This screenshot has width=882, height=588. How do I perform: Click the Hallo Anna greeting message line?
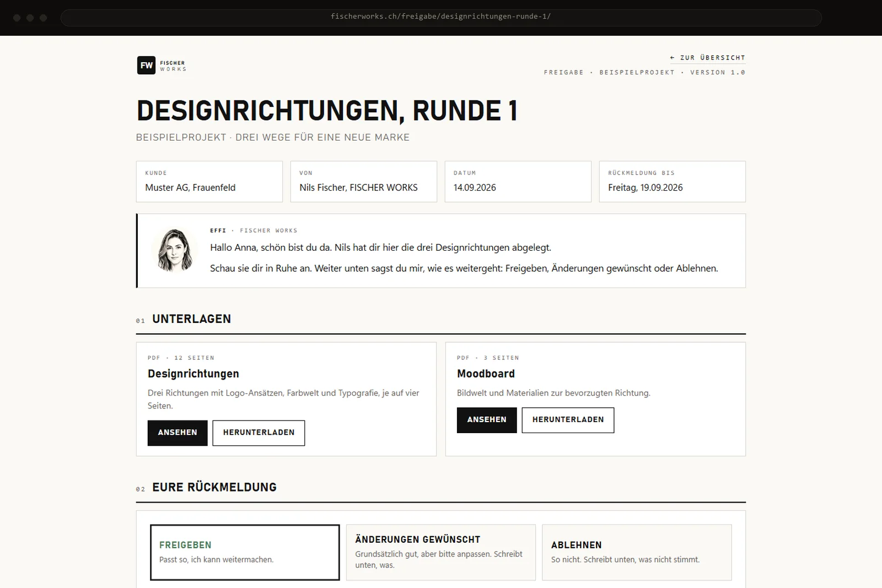(x=380, y=247)
